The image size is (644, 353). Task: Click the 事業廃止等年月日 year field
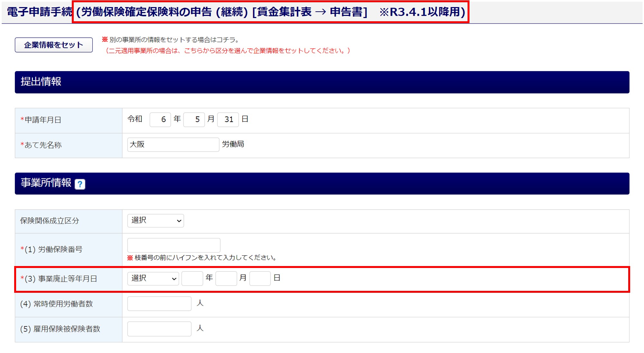click(x=192, y=278)
